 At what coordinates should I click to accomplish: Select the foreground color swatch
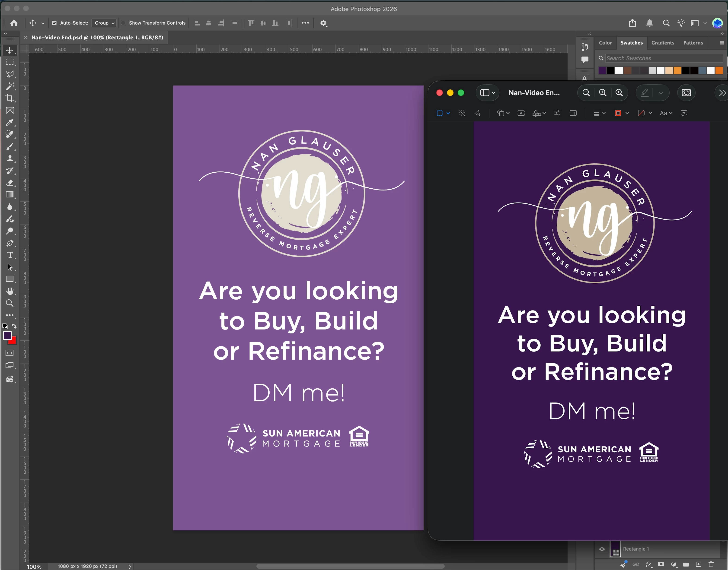click(7, 335)
